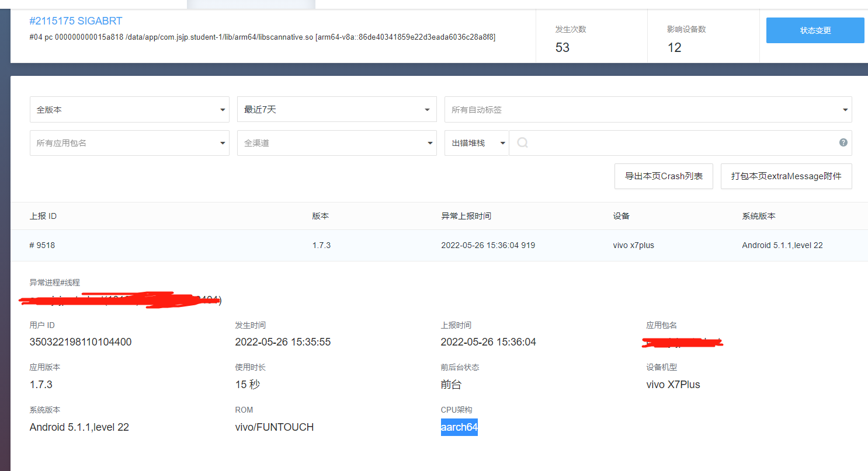Open the 所有自动标签 tag filter
This screenshot has width=868, height=471.
coord(643,110)
